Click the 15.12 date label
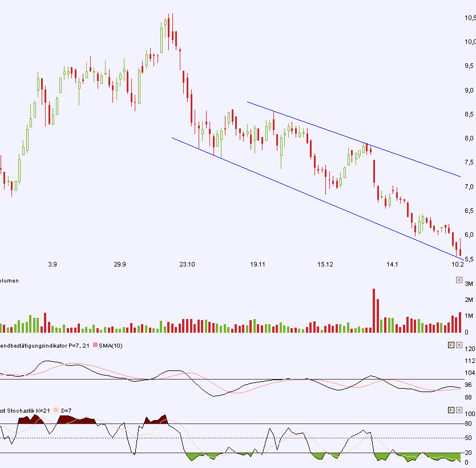The height and width of the screenshot is (468, 476). click(x=325, y=264)
